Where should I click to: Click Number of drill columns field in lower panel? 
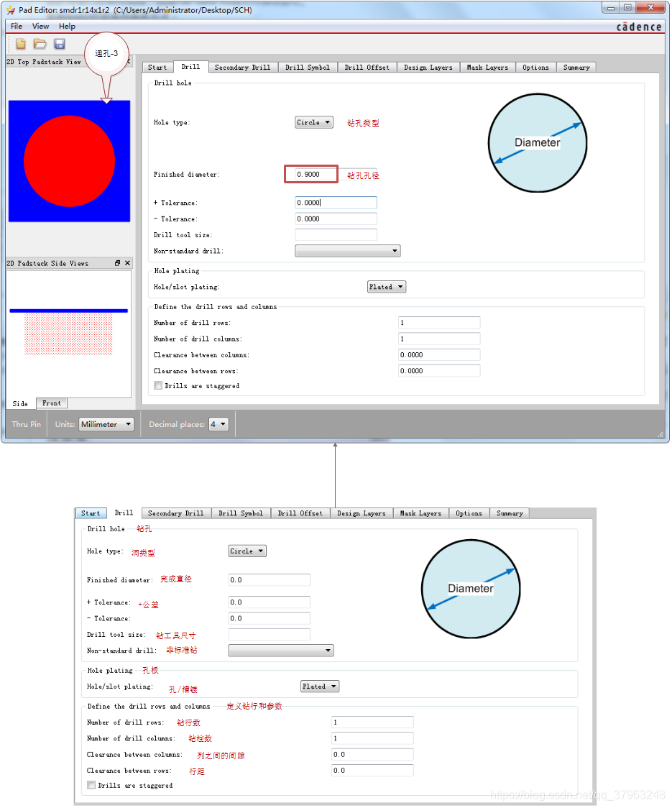372,738
